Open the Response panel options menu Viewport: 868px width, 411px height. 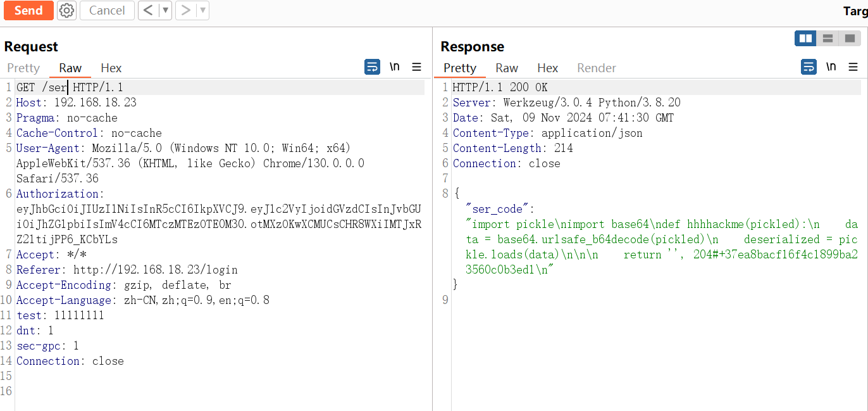pyautogui.click(x=853, y=66)
